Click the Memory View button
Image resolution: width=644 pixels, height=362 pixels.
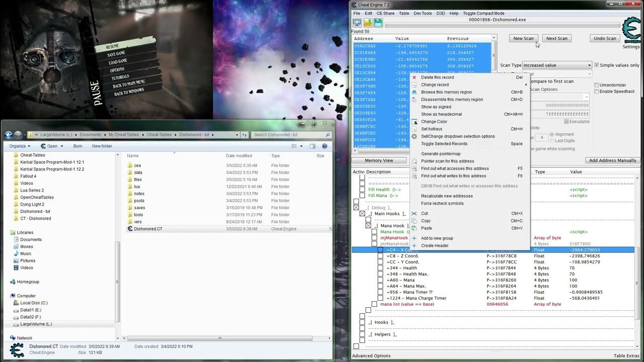point(379,160)
